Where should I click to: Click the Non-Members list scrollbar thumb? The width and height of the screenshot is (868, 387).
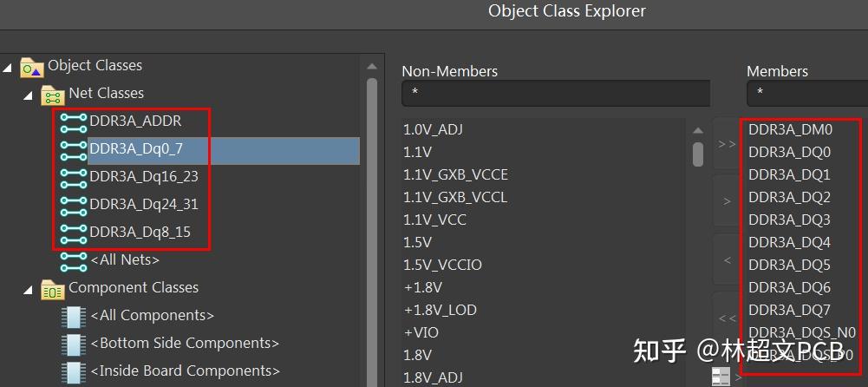click(x=698, y=154)
